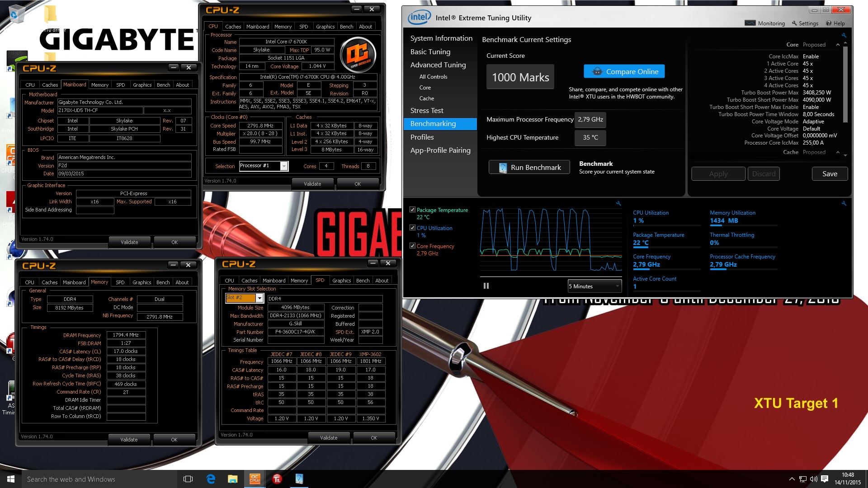
Task: Open XTU Help
Action: pos(835,23)
